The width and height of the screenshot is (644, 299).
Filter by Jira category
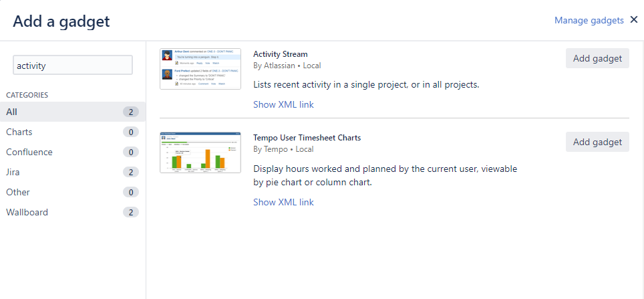[x=13, y=172]
